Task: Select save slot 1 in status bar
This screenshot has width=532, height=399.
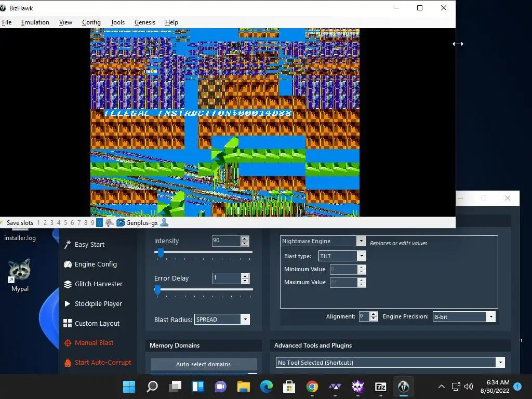Action: tap(38, 223)
